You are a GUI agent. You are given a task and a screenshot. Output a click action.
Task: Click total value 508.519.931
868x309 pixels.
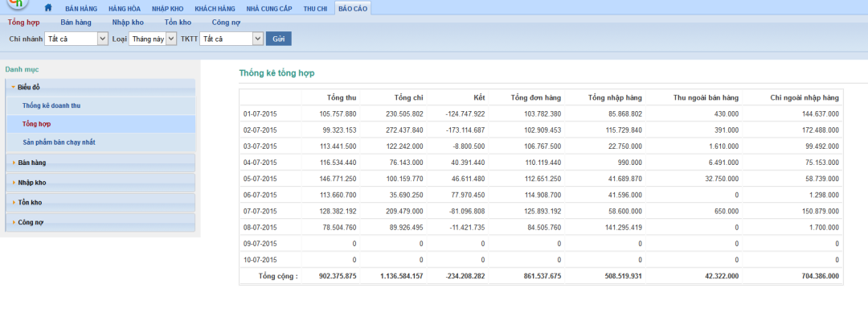coord(624,276)
